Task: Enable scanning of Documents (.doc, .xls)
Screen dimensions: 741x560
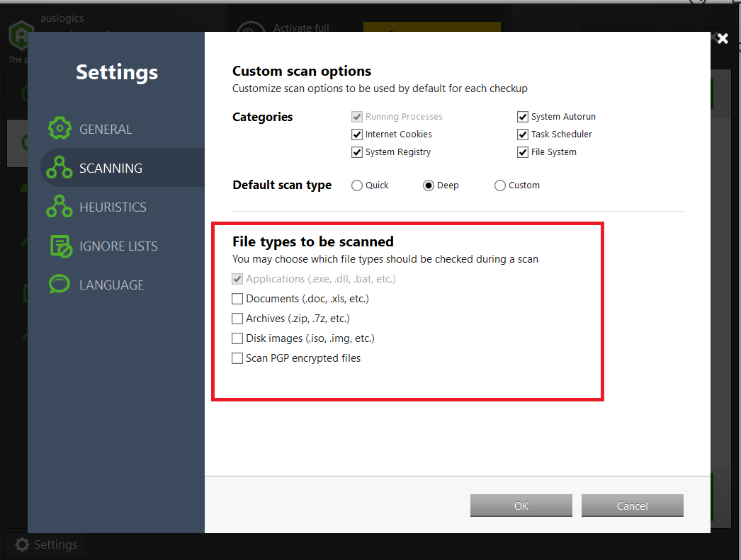Action: [x=237, y=298]
